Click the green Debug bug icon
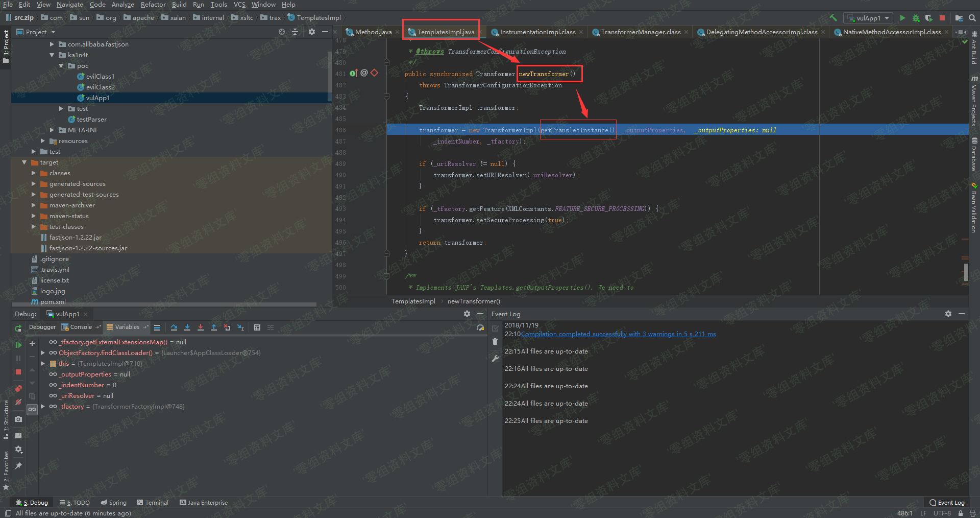Viewport: 980px width, 518px height. pos(916,18)
